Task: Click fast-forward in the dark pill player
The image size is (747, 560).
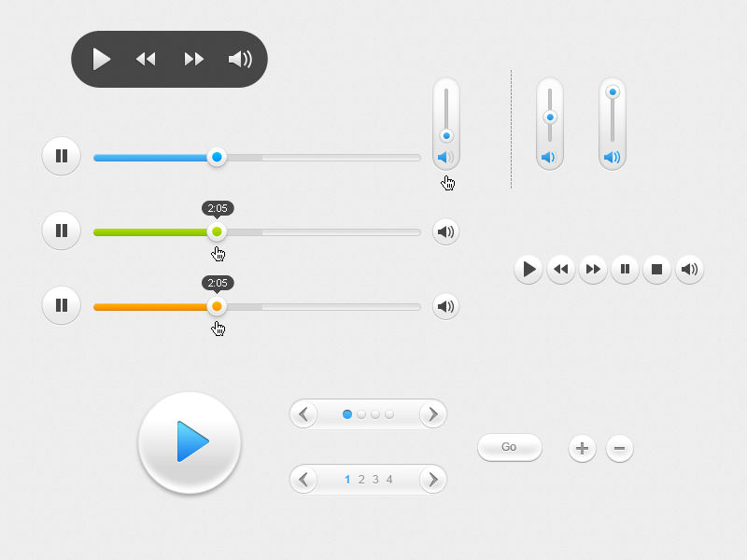Action: pyautogui.click(x=194, y=59)
